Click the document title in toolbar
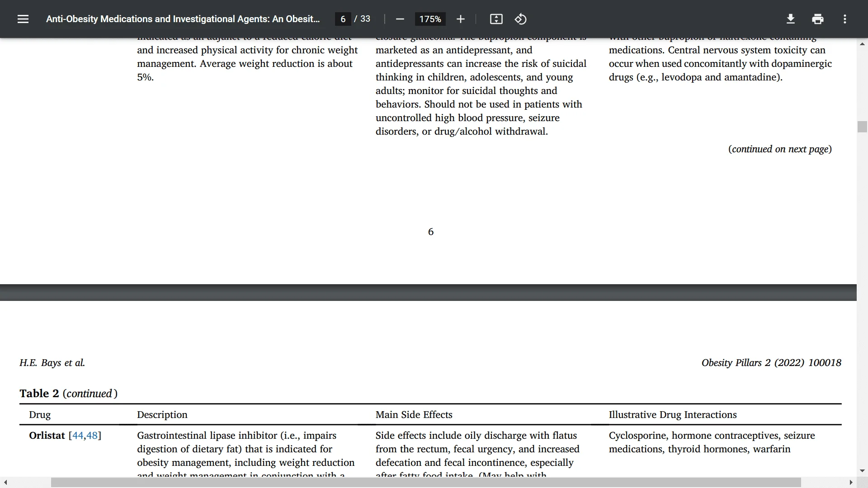The width and height of the screenshot is (868, 488). tap(183, 19)
